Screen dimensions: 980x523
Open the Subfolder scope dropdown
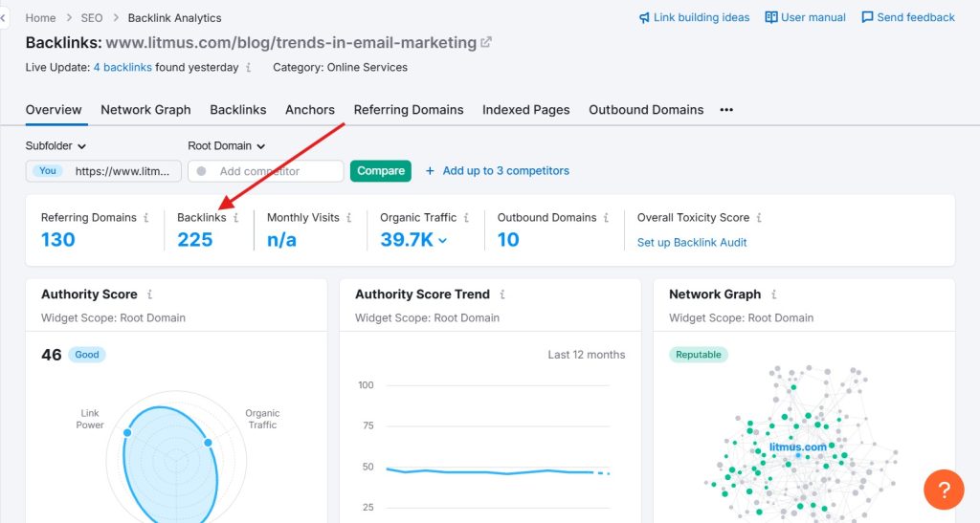56,145
